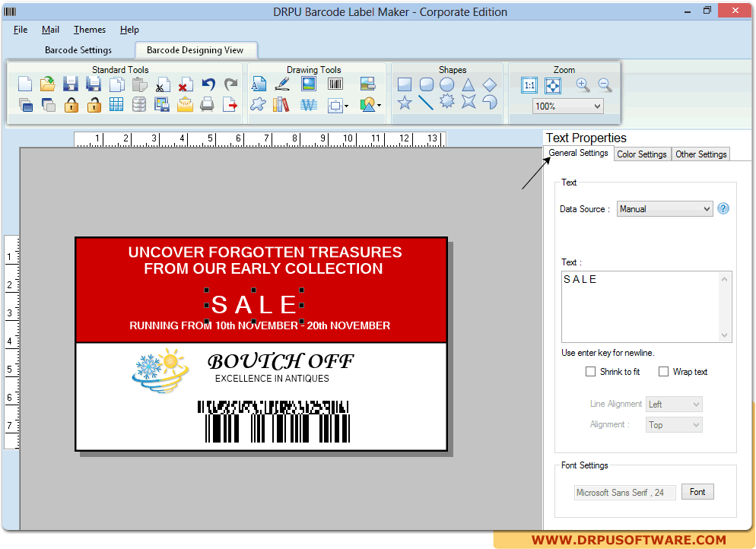Show the grid with the grid icon
Image resolution: width=756 pixels, height=549 pixels.
coord(116,105)
